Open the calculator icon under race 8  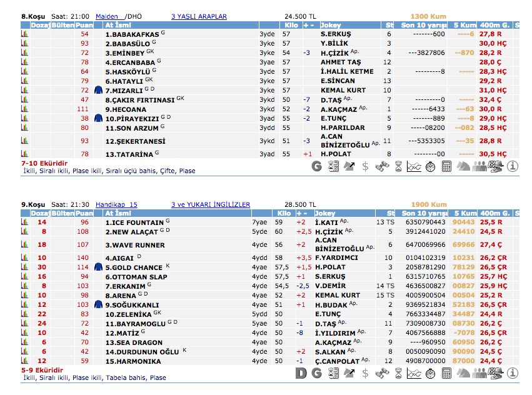(x=447, y=166)
